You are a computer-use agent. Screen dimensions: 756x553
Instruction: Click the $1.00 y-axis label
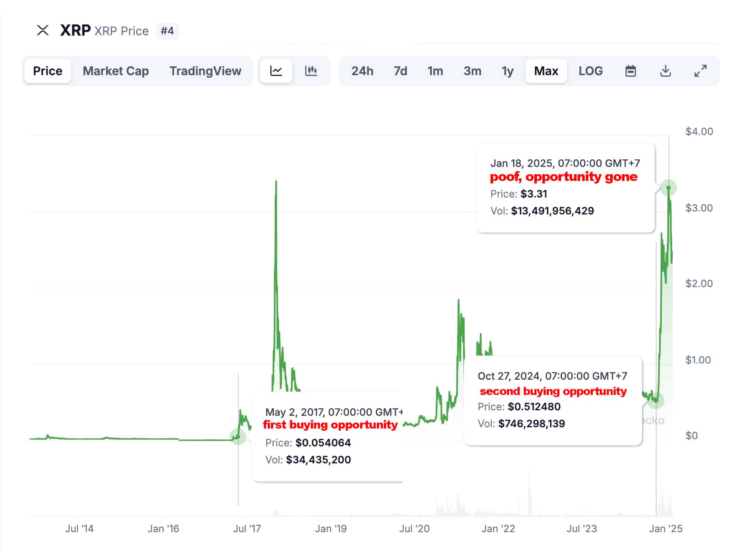pos(698,360)
